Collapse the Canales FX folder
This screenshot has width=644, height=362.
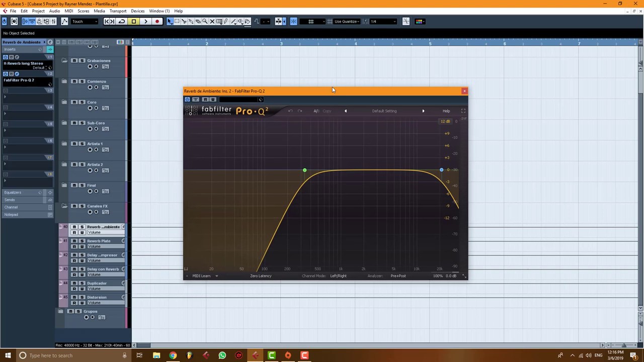point(64,206)
